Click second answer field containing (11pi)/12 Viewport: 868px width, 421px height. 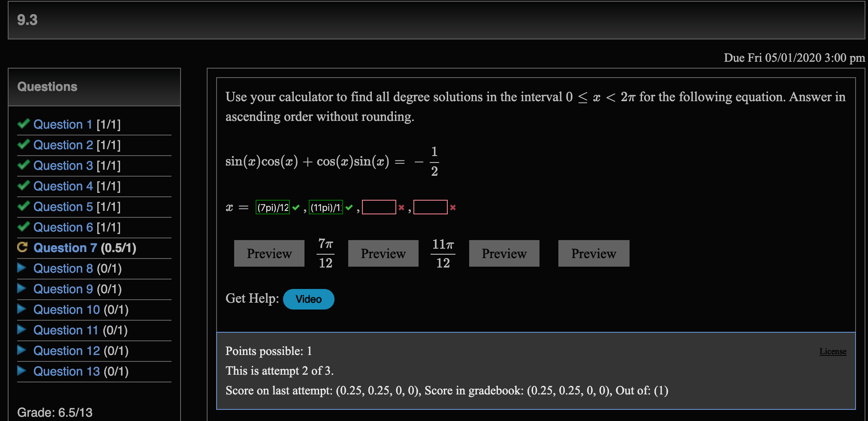click(x=326, y=207)
